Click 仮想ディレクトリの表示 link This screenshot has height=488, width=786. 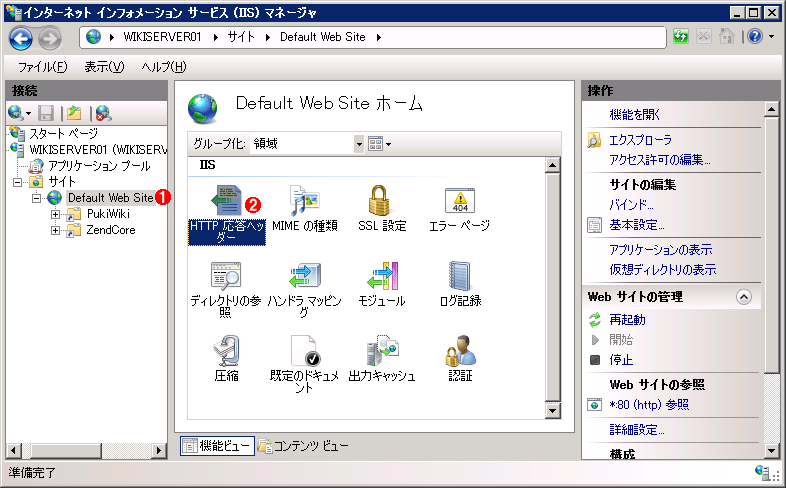click(663, 270)
